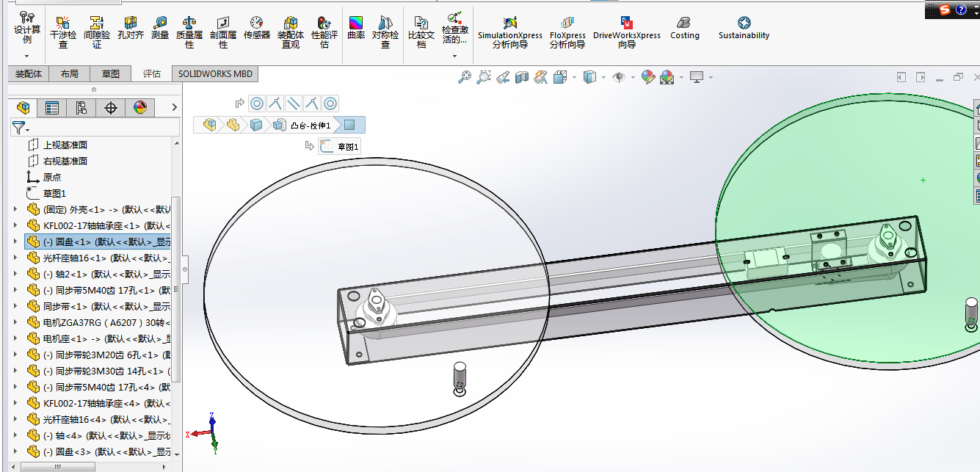Select 原点 origin in the tree
The width and height of the screenshot is (980, 472).
coord(52,178)
